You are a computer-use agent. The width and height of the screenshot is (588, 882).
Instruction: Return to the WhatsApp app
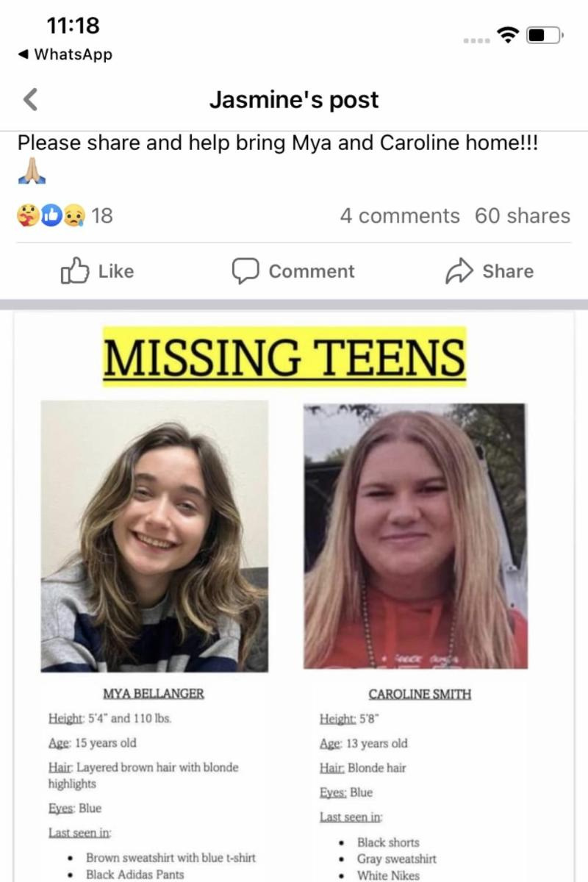64,54
